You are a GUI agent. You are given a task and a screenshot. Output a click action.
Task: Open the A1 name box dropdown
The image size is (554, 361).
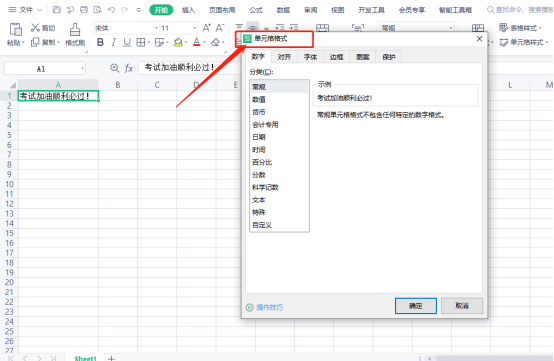82,68
